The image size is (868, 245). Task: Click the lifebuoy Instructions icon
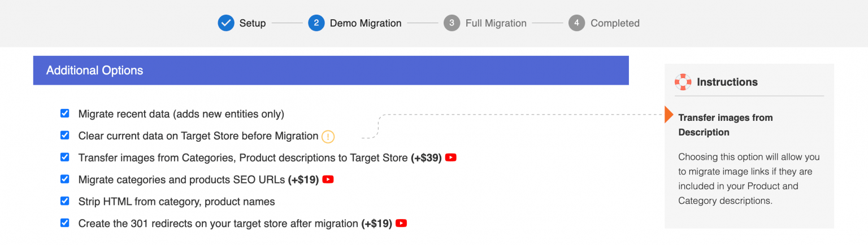(x=683, y=82)
